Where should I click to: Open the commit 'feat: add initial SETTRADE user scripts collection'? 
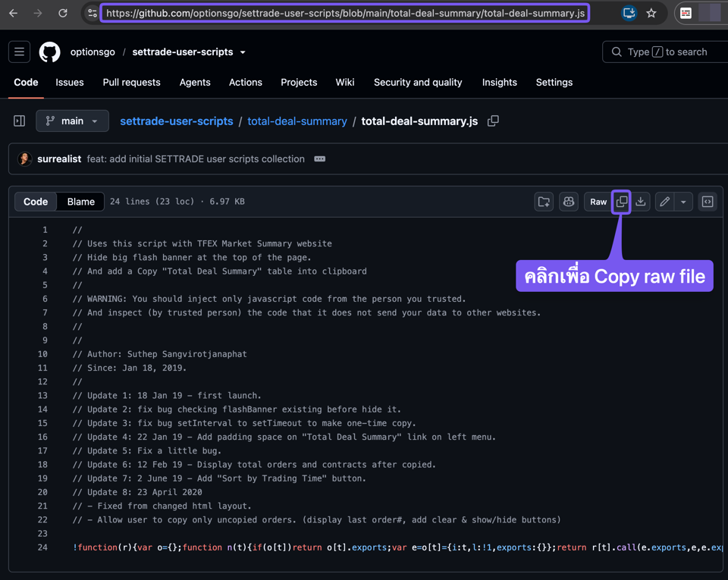(196, 159)
